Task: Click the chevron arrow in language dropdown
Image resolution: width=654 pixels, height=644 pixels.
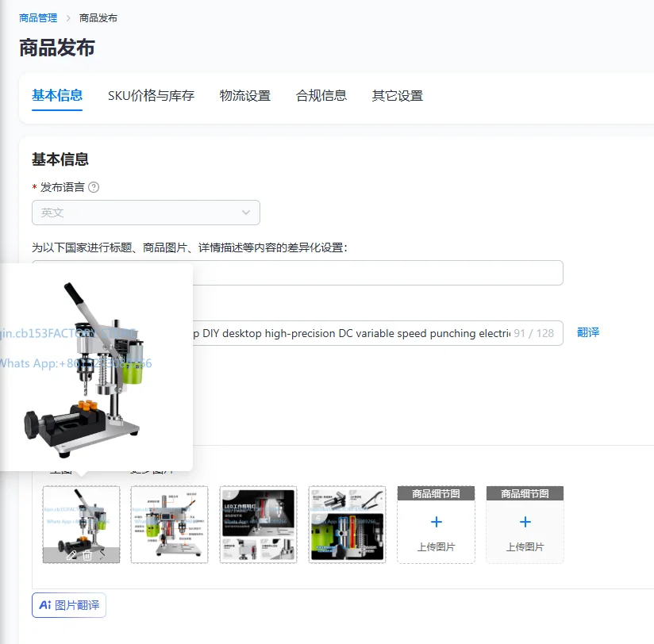Action: 246,213
